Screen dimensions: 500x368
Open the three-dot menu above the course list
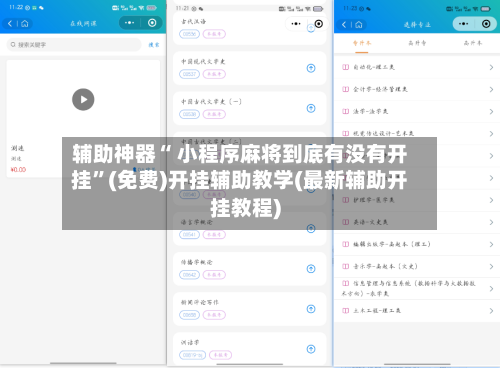click(x=296, y=24)
